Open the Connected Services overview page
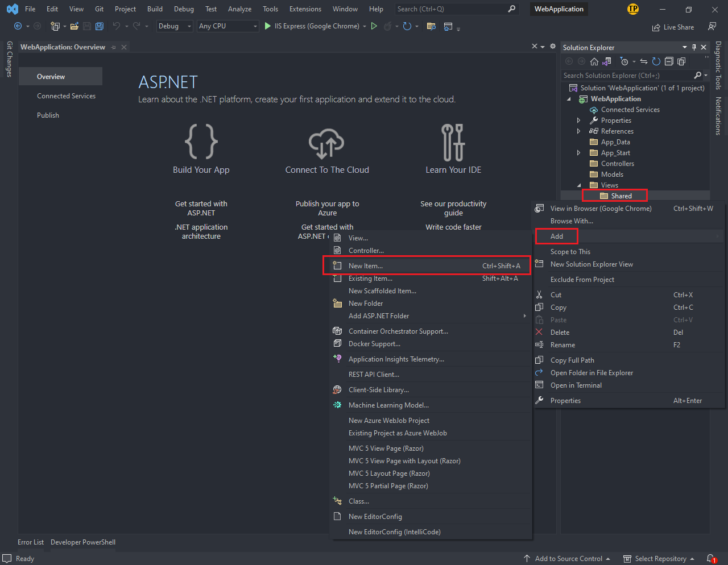Viewport: 728px width, 565px height. [x=66, y=96]
